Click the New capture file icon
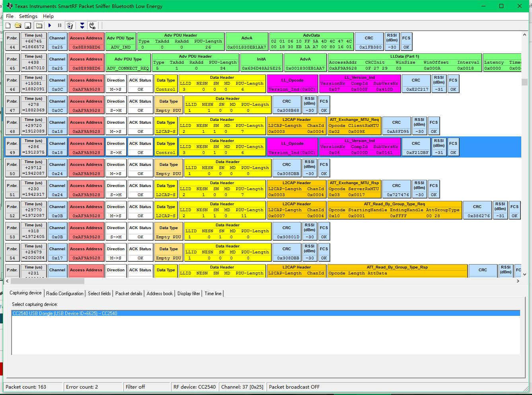Screen dimensions: 532x395 (x=8, y=25)
